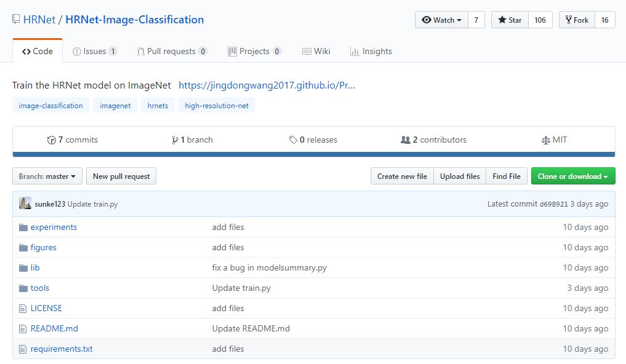The height and width of the screenshot is (364, 626).
Task: Click the experiments folder icon
Action: (23, 228)
